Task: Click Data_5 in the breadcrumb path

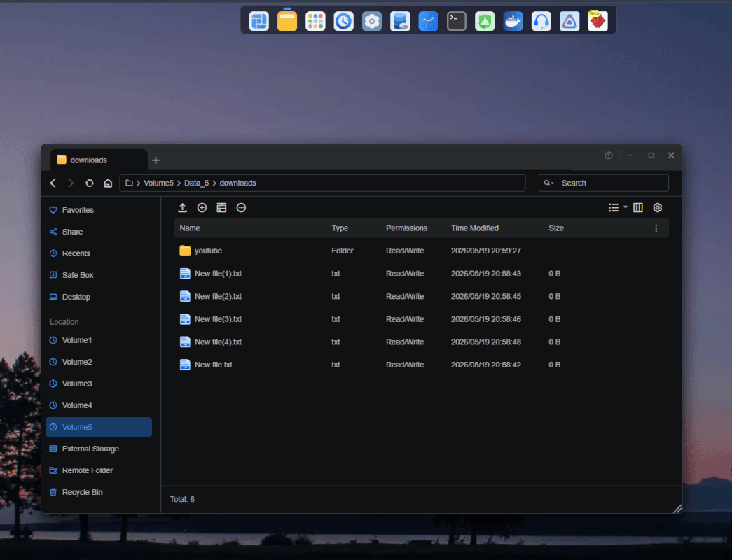Action: coord(197,183)
